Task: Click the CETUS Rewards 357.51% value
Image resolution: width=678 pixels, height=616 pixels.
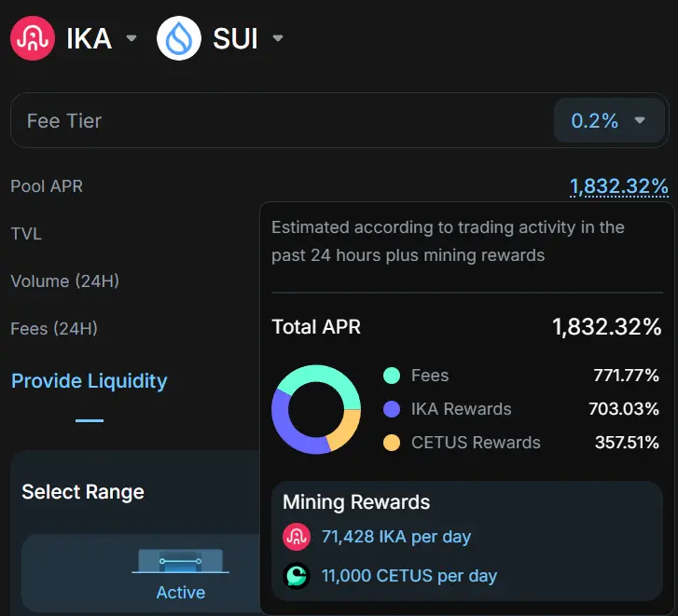Action: (627, 443)
